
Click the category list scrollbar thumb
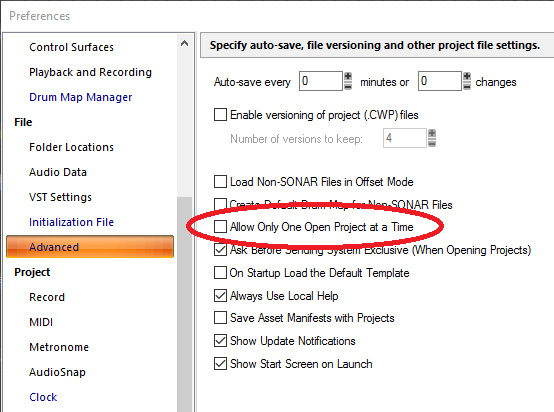(x=184, y=304)
